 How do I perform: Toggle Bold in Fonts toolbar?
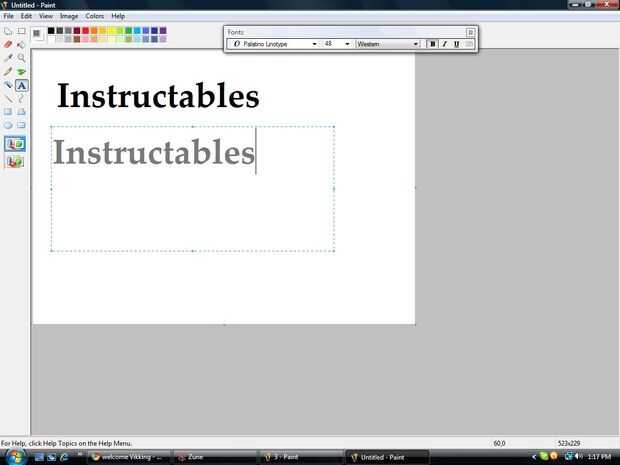[432, 44]
